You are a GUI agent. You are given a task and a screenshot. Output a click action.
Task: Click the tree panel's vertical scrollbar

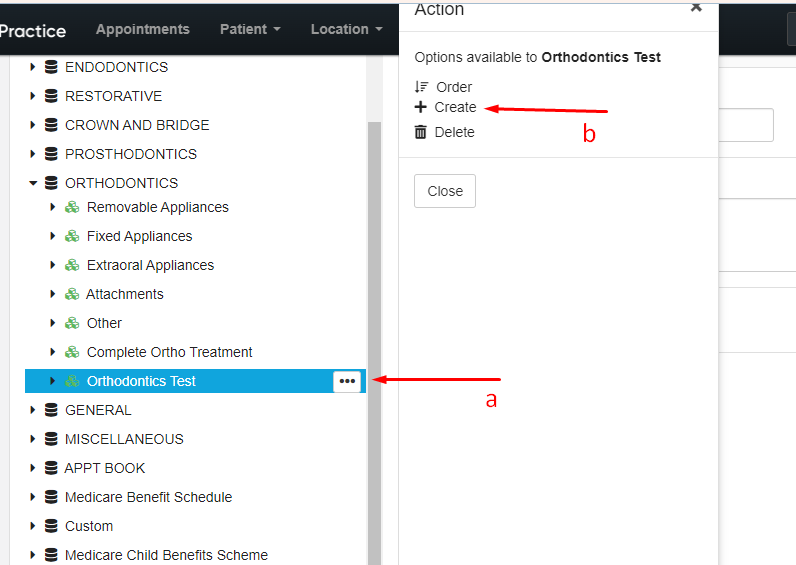click(375, 343)
